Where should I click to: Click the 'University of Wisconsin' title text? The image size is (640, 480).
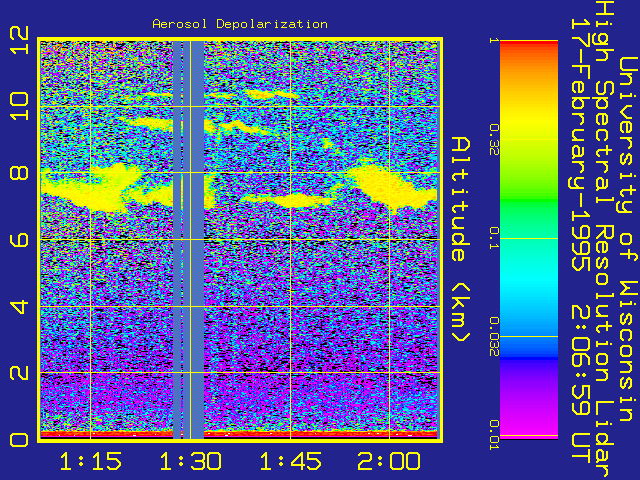point(628,239)
